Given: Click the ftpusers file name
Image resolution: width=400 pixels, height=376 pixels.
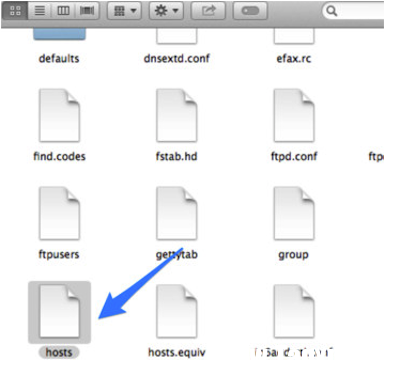Looking at the screenshot, I should pyautogui.click(x=59, y=254).
